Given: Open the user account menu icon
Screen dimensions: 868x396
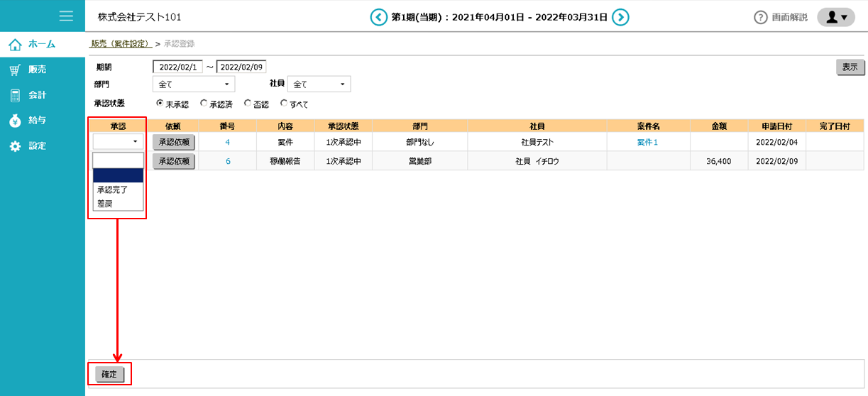Looking at the screenshot, I should tap(836, 17).
